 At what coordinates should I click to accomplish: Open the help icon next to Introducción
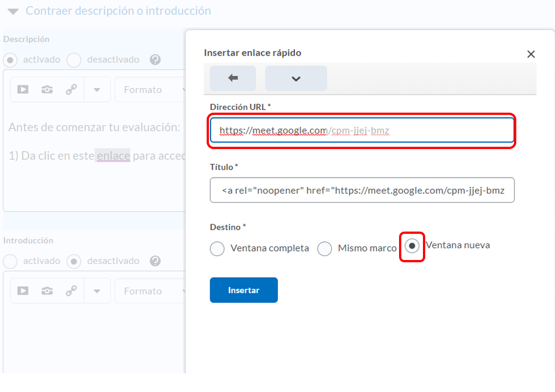click(x=155, y=261)
